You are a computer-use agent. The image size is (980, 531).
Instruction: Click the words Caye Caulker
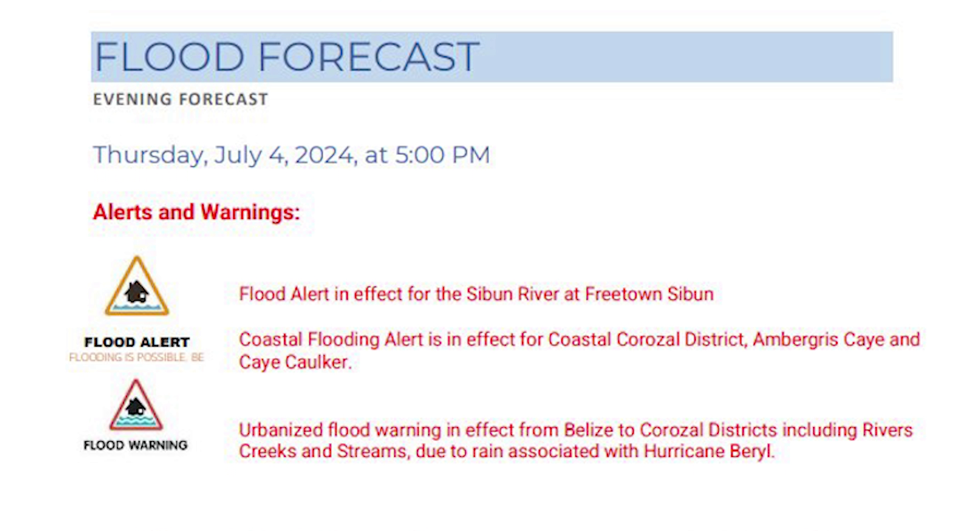295,362
